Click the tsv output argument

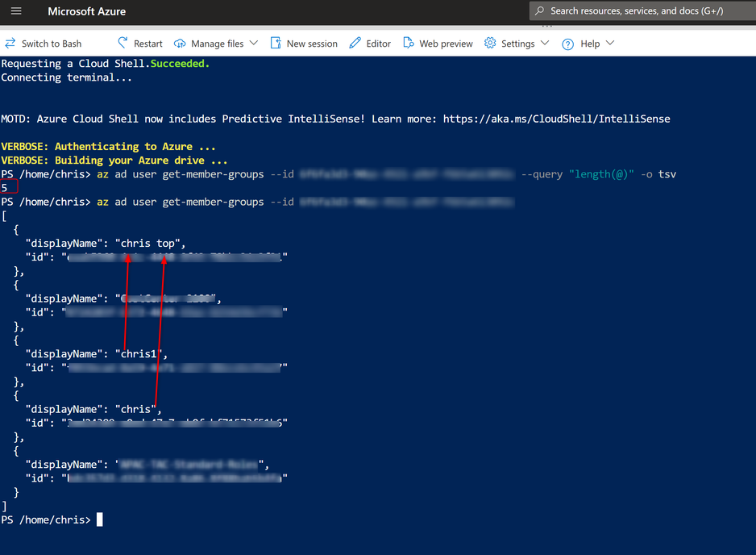667,174
